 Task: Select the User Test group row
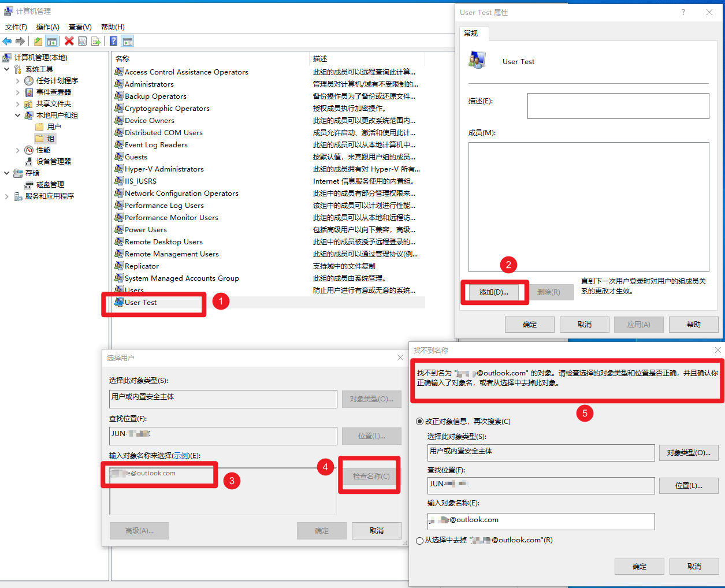pyautogui.click(x=269, y=302)
